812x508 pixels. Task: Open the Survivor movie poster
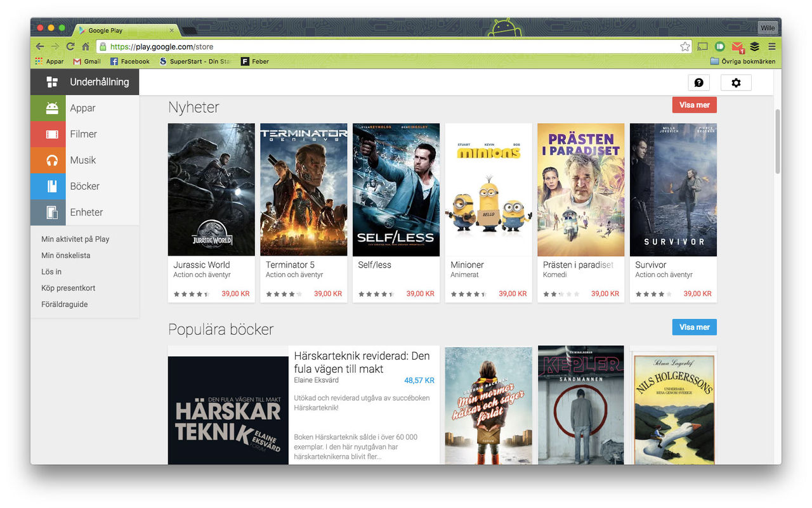673,190
